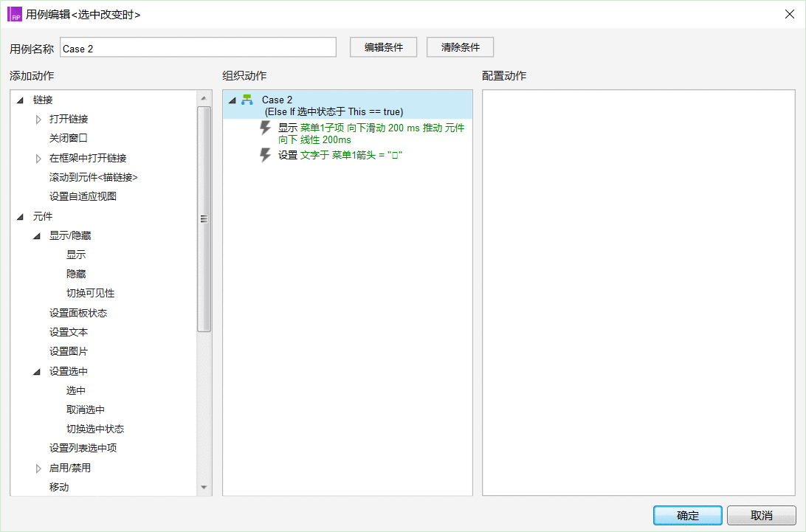The height and width of the screenshot is (532, 806).
Task: Select the Case 2 header row
Action: tap(348, 105)
